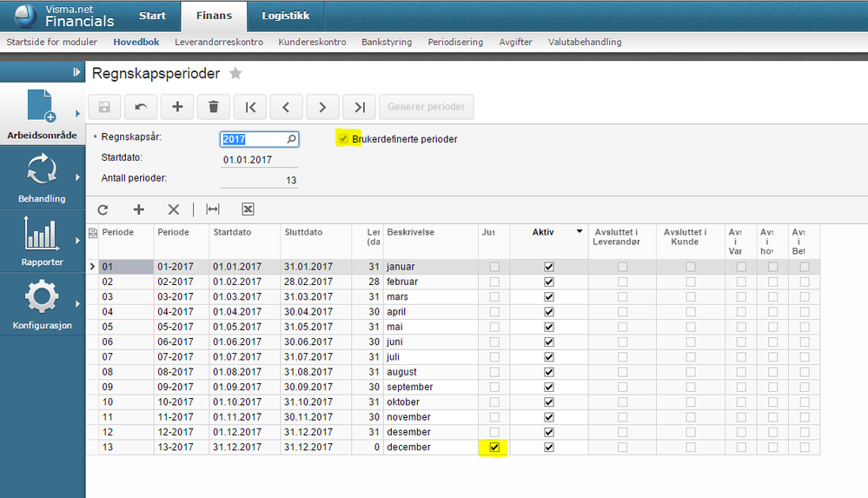The height and width of the screenshot is (498, 868).
Task: Click the Startdato field 01.01.2017
Action: [x=259, y=160]
